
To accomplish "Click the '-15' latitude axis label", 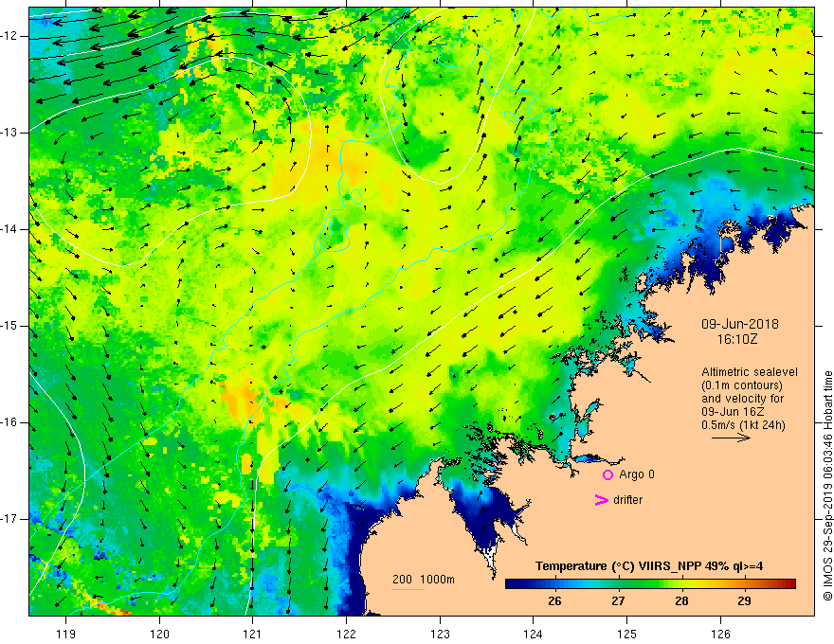I will pyautogui.click(x=9, y=326).
